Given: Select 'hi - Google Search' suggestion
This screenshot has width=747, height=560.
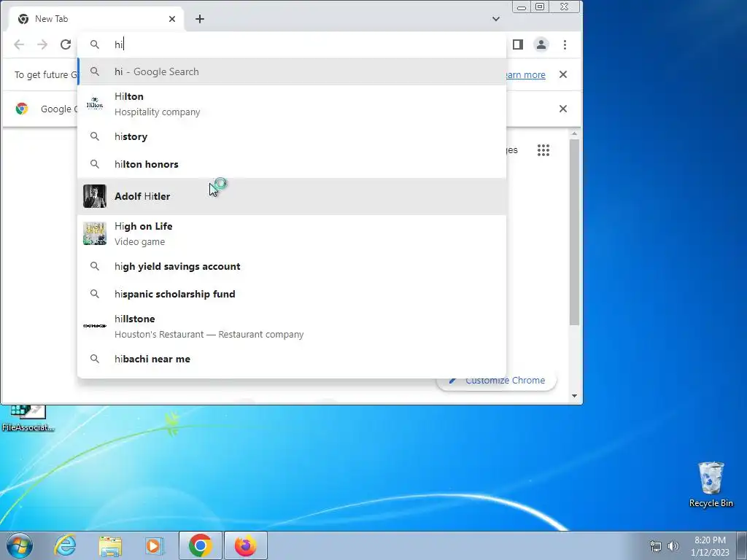Looking at the screenshot, I should pyautogui.click(x=292, y=72).
